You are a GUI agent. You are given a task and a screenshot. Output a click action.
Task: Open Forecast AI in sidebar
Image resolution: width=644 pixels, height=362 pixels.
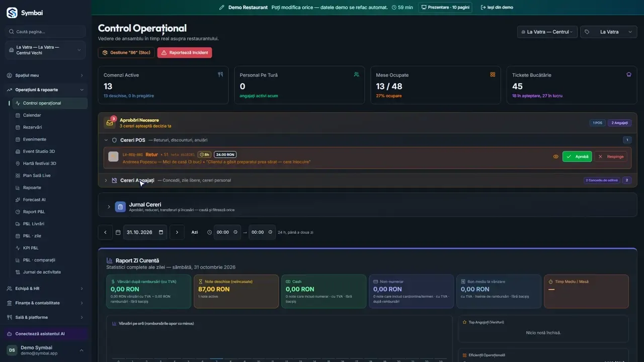click(49, 200)
